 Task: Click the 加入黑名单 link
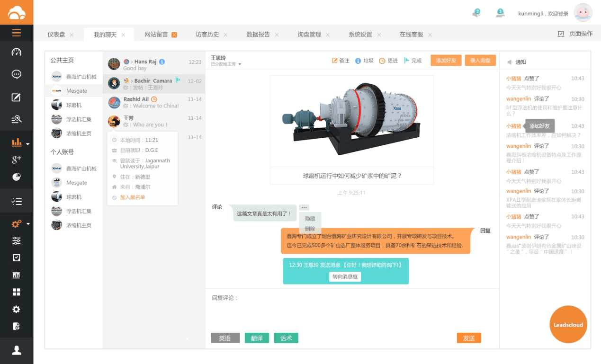(x=133, y=197)
